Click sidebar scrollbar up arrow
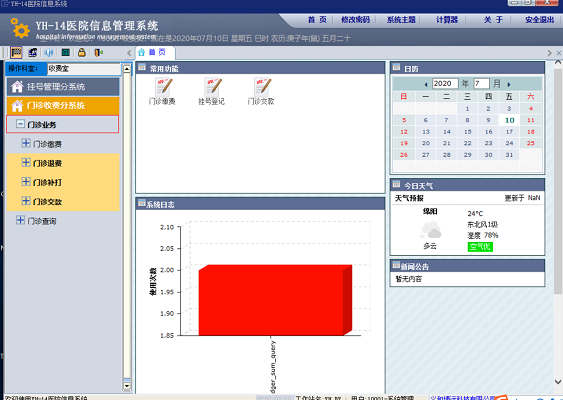This screenshot has height=400, width=563. 127,69
